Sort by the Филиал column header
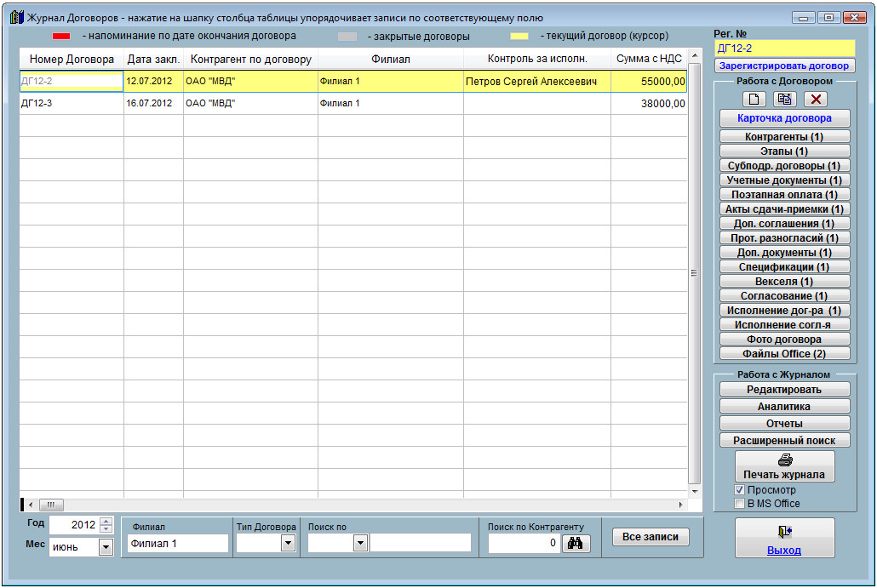Screen dimensions: 877x588 (x=391, y=59)
